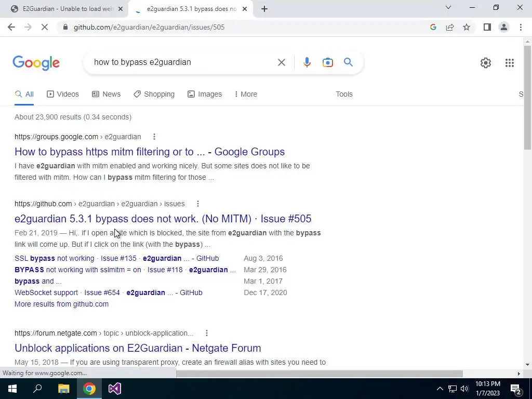532x399 pixels.
Task: Open a new browser tab
Action: coord(264,9)
